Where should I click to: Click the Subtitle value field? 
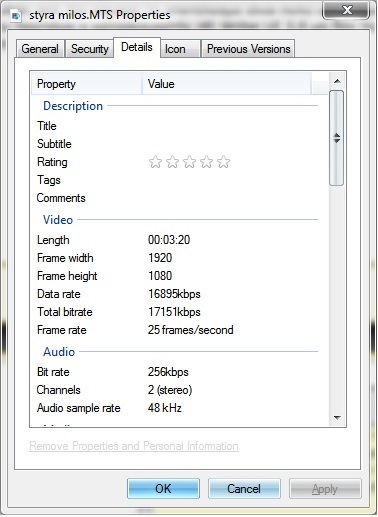[230, 144]
